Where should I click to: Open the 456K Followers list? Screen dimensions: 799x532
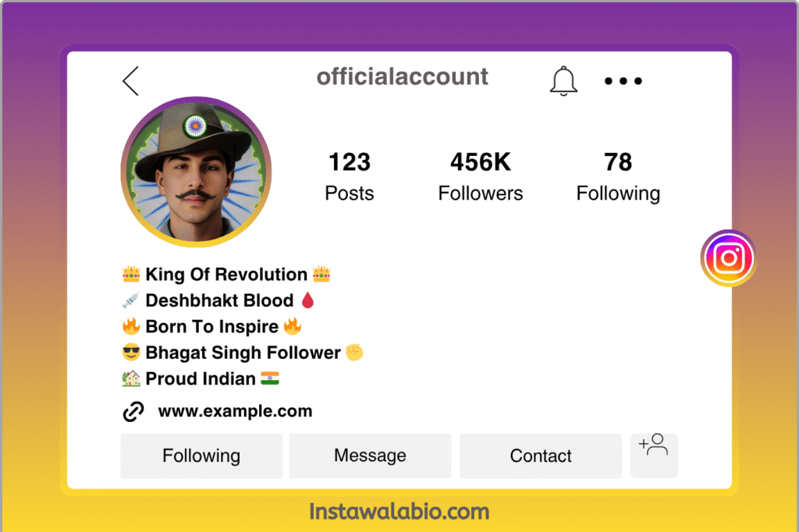coord(481,176)
